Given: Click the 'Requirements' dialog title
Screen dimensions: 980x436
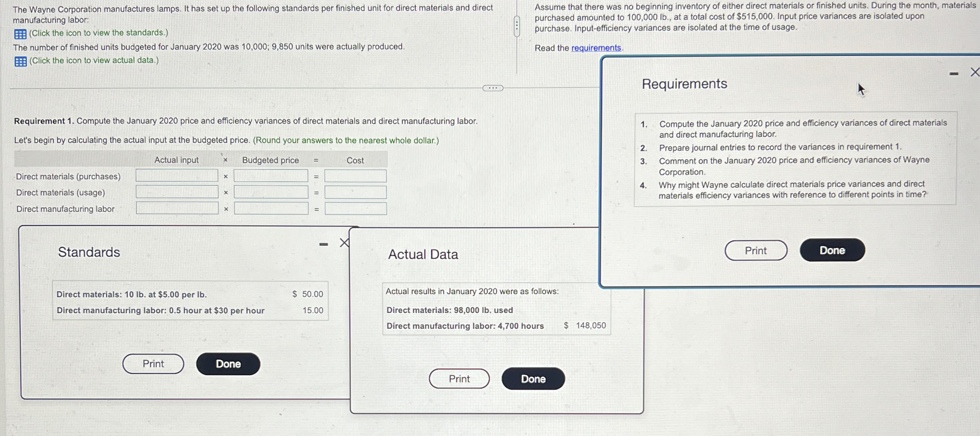Looking at the screenshot, I should 684,84.
